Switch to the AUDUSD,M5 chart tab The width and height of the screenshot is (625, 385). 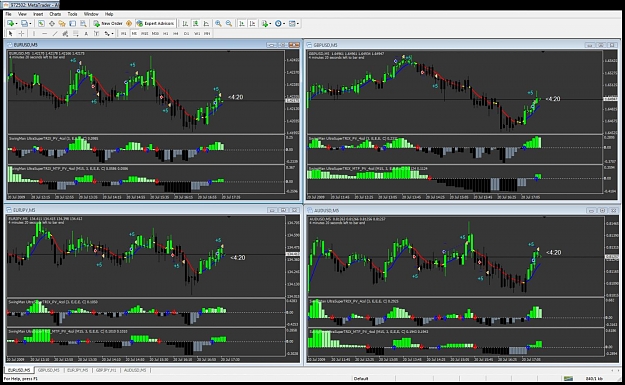(135, 370)
